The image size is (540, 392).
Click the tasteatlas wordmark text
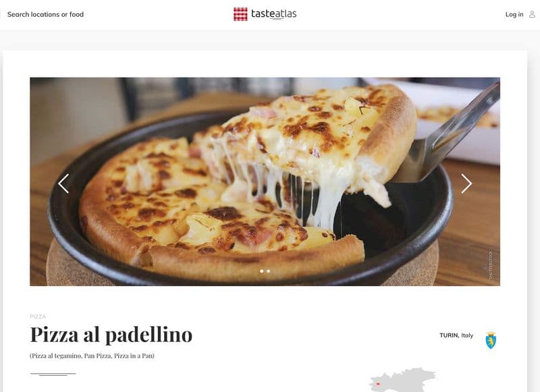pyautogui.click(x=274, y=14)
